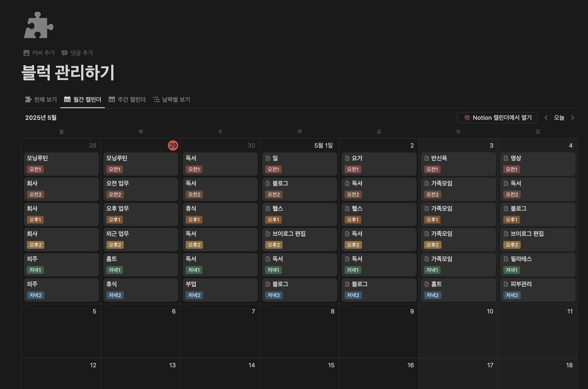Click 커버 추가 to add cover
588x389 pixels.
pos(39,53)
